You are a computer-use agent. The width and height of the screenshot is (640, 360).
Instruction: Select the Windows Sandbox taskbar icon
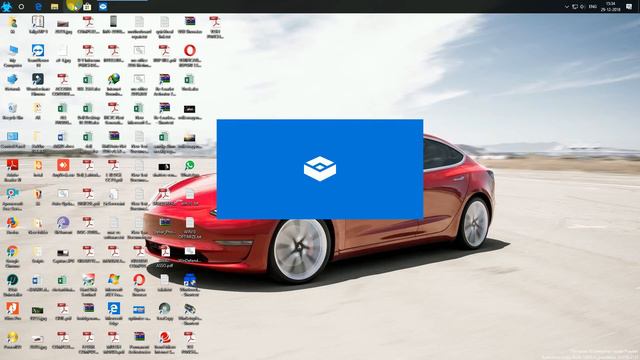coord(103,7)
